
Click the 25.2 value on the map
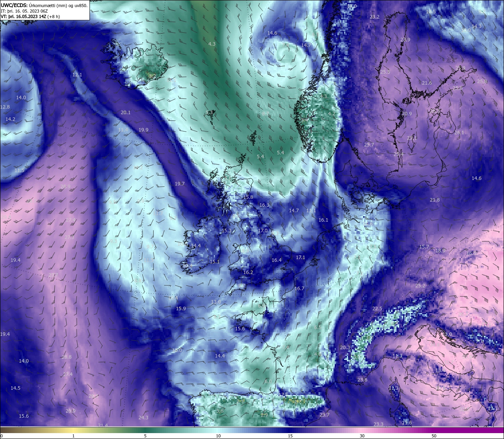pos(421,286)
